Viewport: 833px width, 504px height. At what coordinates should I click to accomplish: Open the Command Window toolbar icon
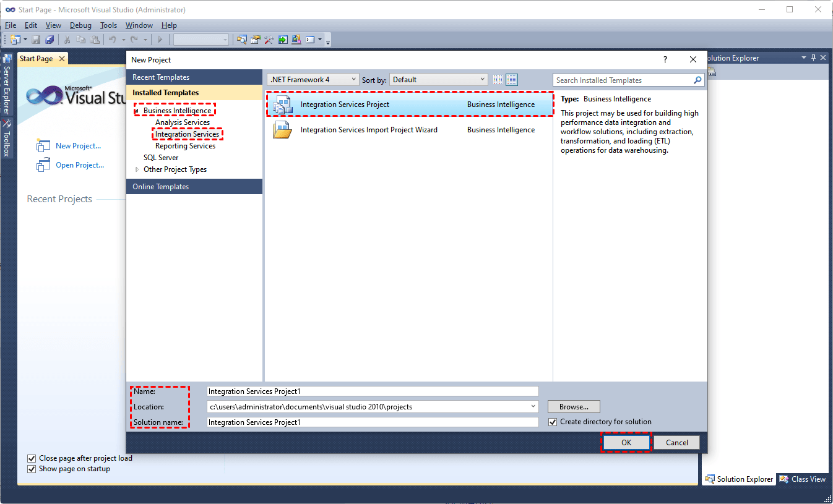pyautogui.click(x=310, y=40)
